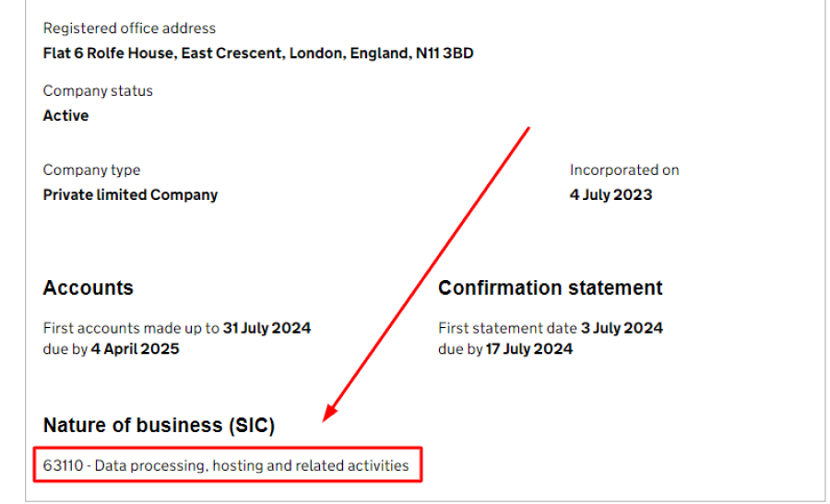This screenshot has height=504, width=830.
Task: Click the Accounts heading
Action: [x=88, y=288]
